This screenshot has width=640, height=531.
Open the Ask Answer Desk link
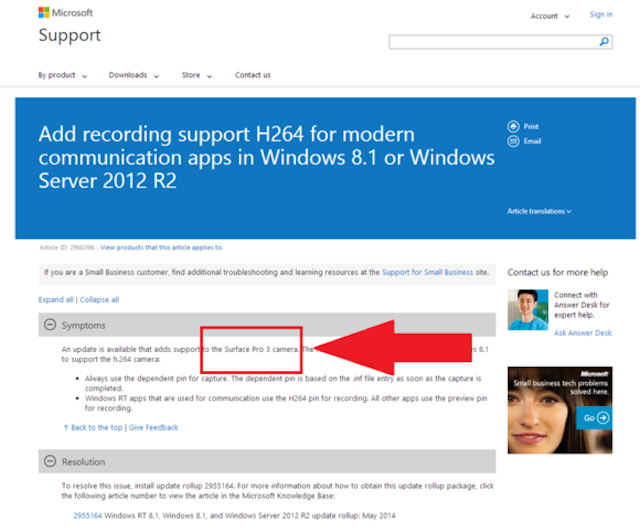pyautogui.click(x=583, y=333)
